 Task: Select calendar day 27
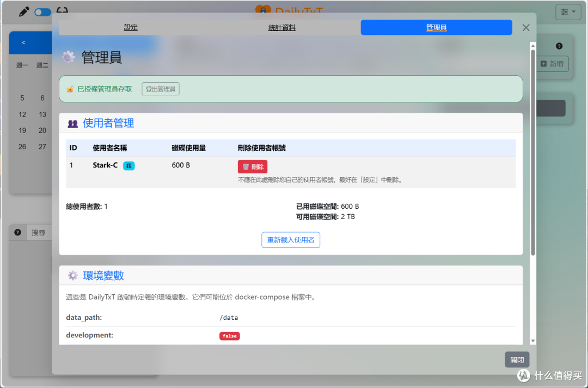pyautogui.click(x=42, y=147)
